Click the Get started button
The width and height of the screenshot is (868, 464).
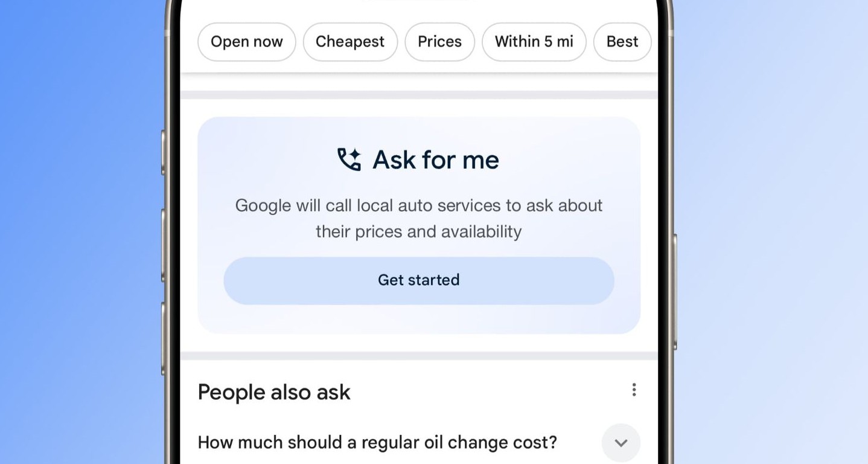tap(419, 280)
